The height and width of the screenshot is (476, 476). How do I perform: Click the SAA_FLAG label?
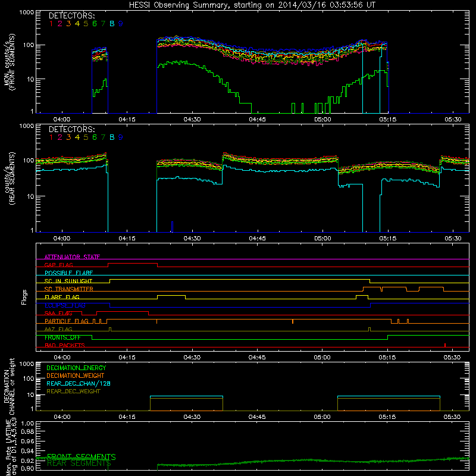58,313
